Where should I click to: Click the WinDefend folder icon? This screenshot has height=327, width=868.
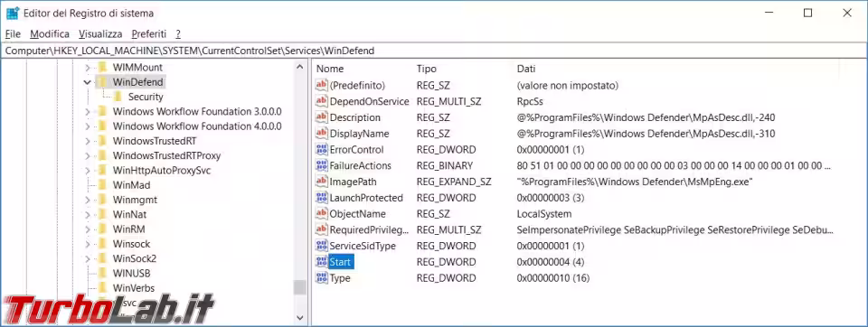pyautogui.click(x=102, y=82)
